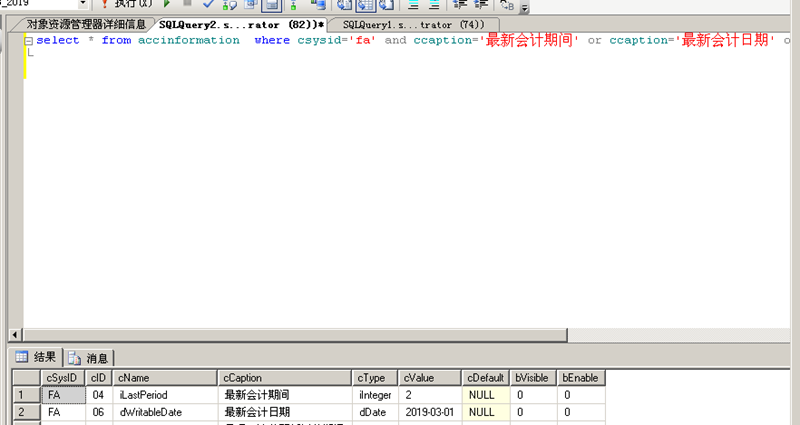Select result row 1 via its row header
This screenshot has width=800, height=425.
[x=27, y=395]
